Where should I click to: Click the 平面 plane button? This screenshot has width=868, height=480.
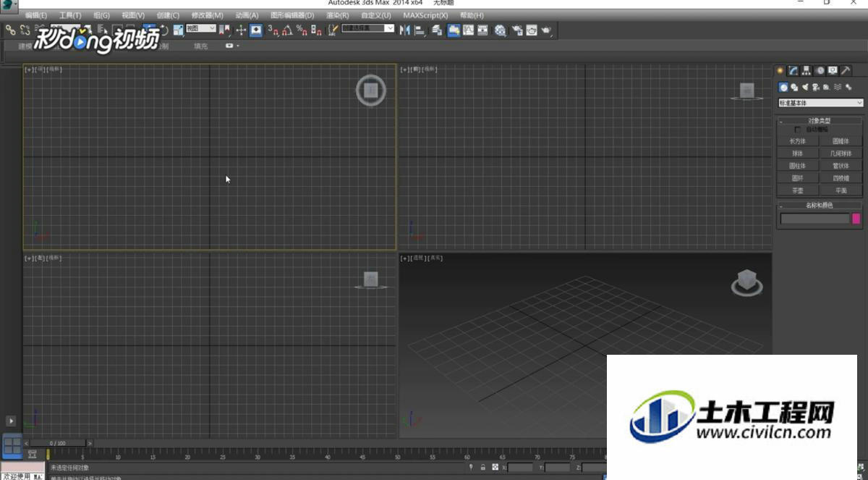click(x=841, y=190)
